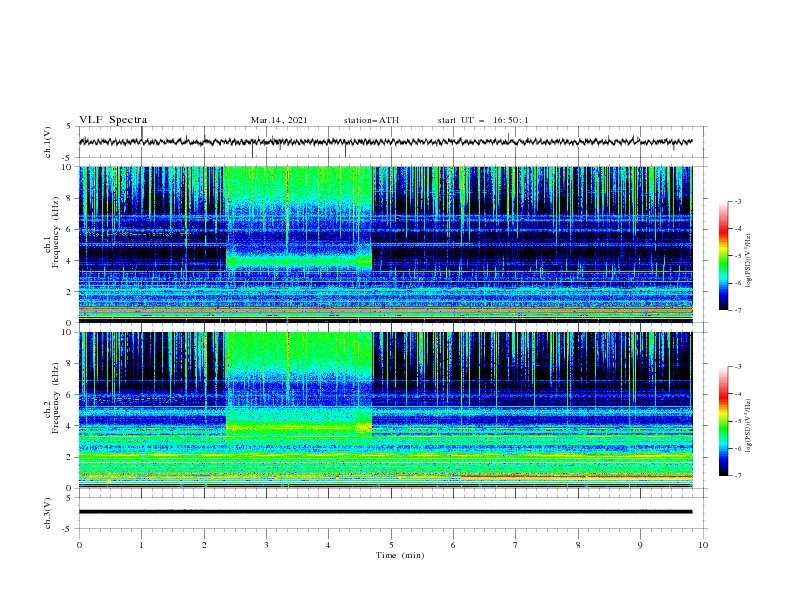Click the "0" tick on the time axis

click(79, 545)
